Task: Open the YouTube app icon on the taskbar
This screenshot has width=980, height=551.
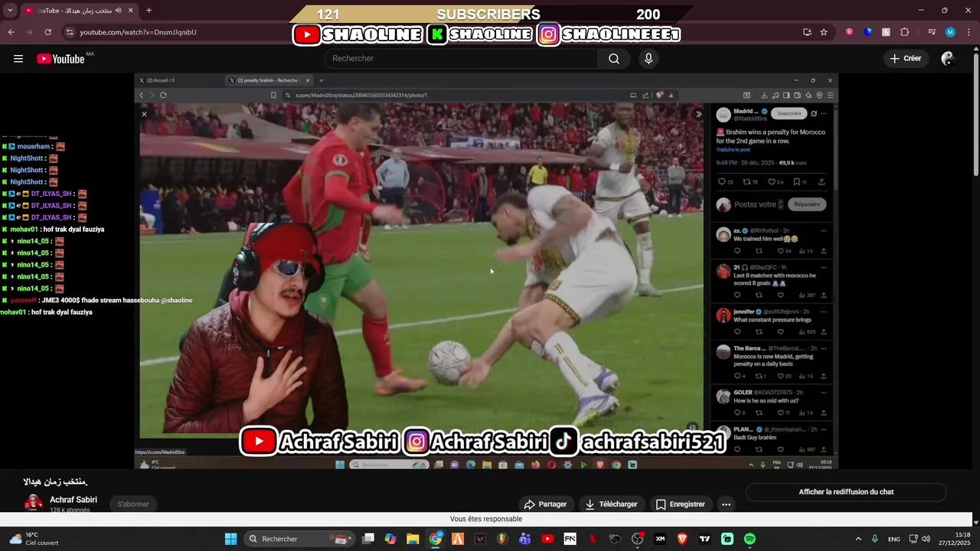Action: pos(547,539)
